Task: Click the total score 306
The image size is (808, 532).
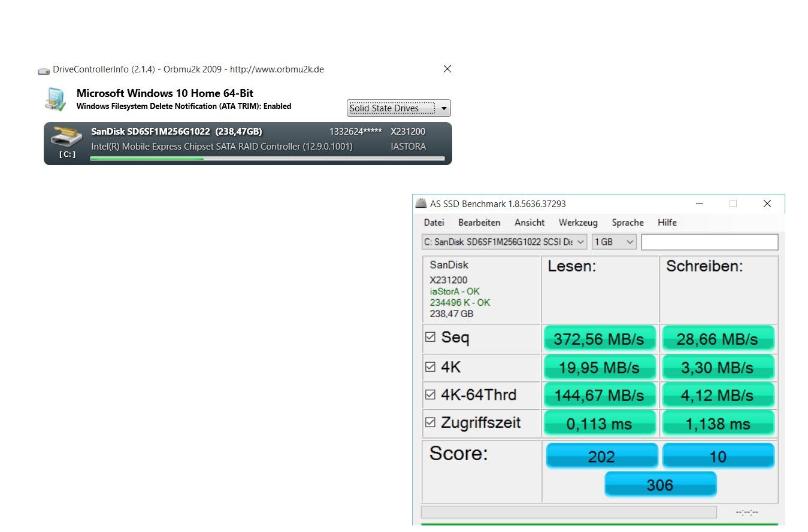Action: (660, 484)
